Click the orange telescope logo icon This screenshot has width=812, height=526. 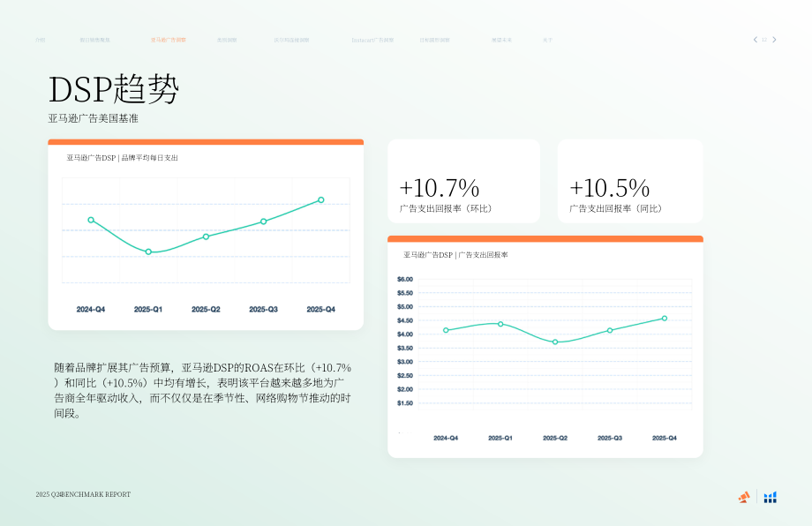(744, 497)
